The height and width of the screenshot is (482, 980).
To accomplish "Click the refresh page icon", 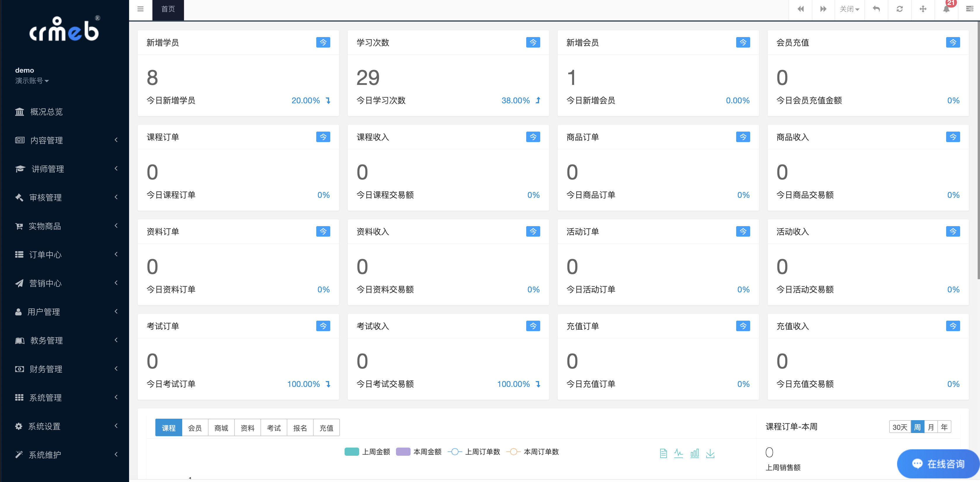I will click(900, 9).
